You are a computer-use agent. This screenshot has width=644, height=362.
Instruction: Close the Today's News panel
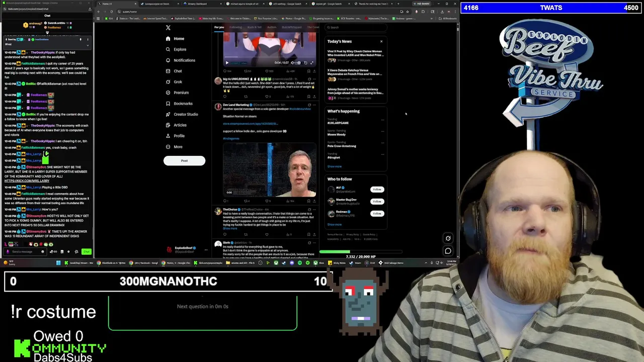click(x=381, y=41)
